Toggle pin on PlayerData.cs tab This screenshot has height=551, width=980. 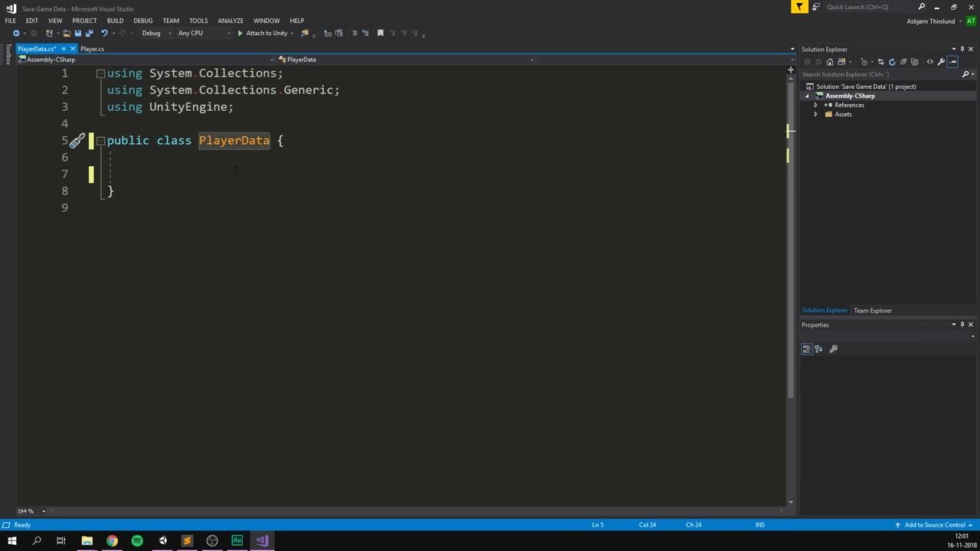[x=64, y=49]
